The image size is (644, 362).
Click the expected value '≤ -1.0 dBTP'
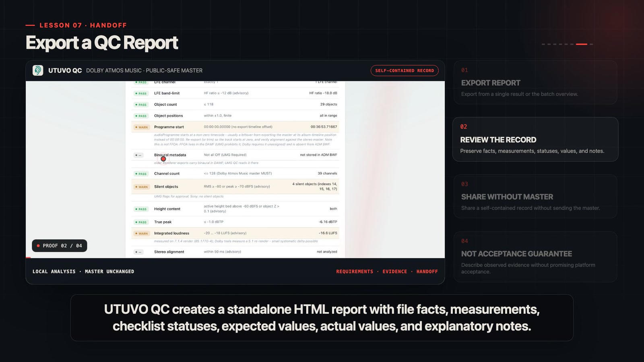[x=213, y=222]
